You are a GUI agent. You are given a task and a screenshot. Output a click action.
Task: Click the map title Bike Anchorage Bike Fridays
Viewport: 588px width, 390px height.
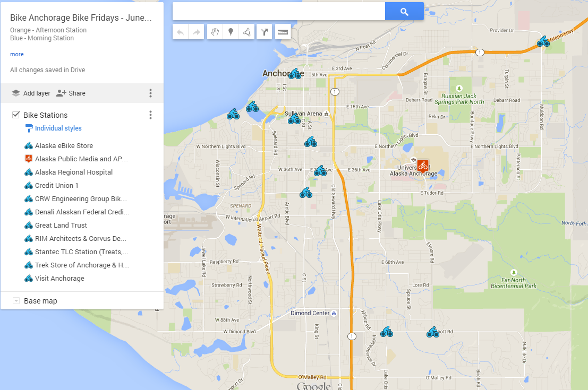click(x=81, y=18)
